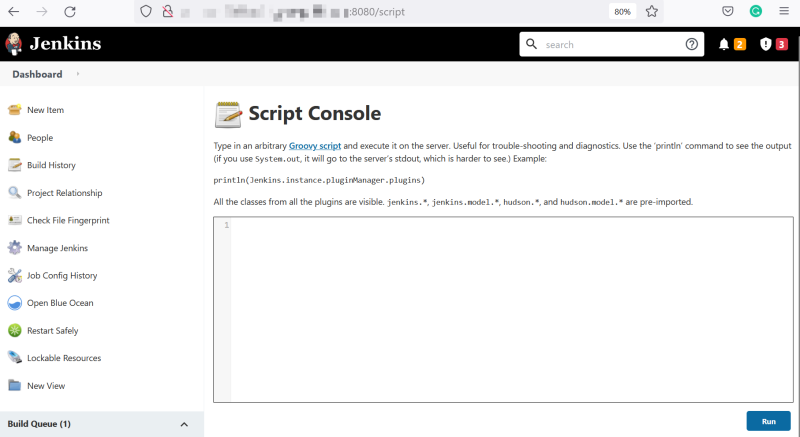Open Job Config History link
The height and width of the screenshot is (437, 800).
click(x=62, y=275)
